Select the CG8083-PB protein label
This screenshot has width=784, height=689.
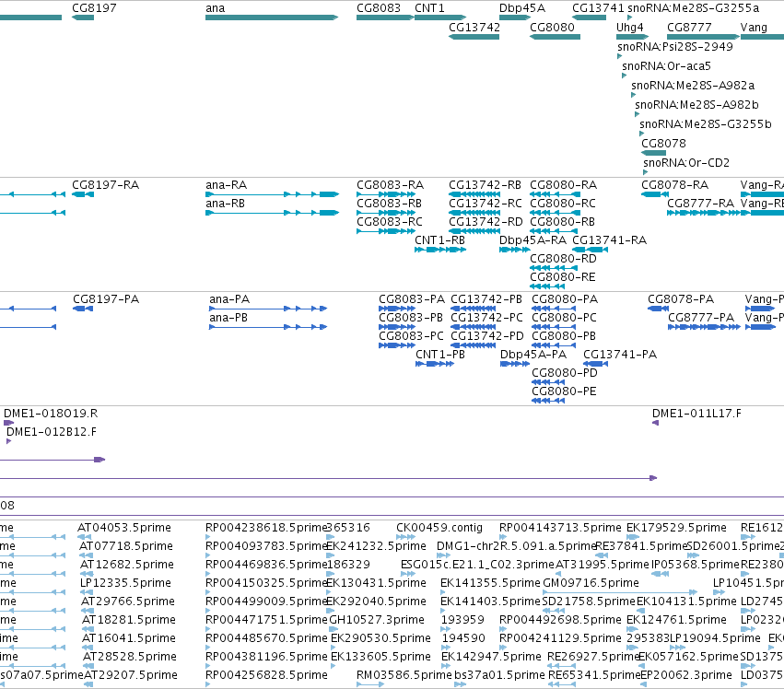[411, 318]
